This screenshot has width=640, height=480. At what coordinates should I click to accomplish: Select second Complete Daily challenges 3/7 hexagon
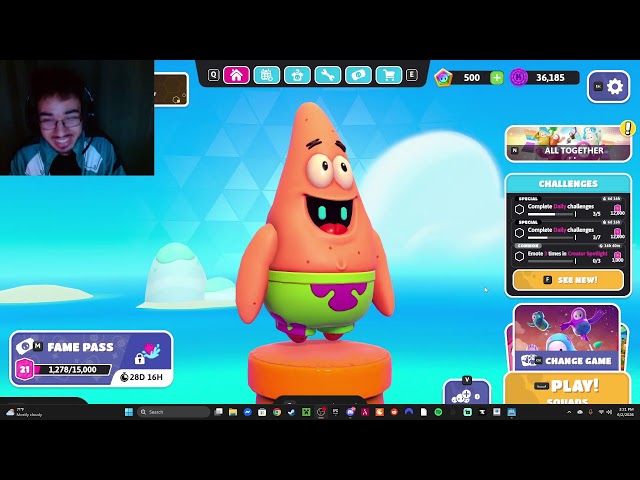pos(519,233)
